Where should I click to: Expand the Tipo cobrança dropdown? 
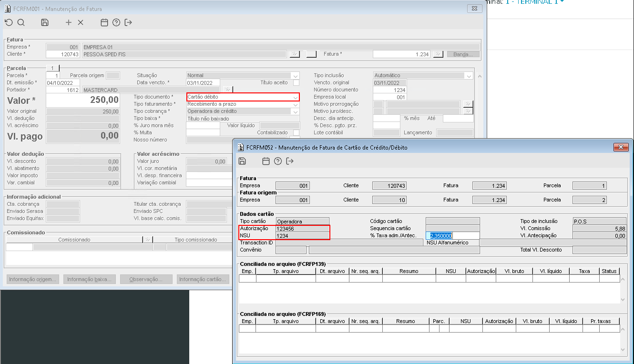point(296,111)
